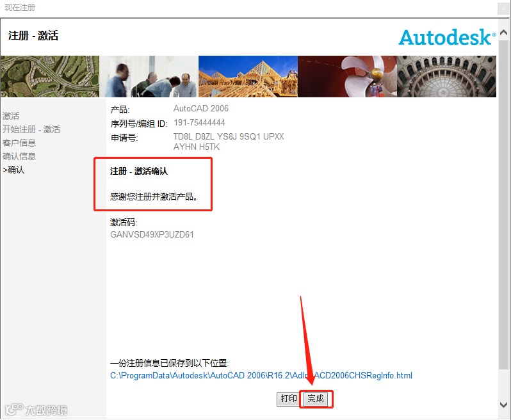Click the 注册 - 激活 page title
The image size is (511, 420).
click(33, 35)
